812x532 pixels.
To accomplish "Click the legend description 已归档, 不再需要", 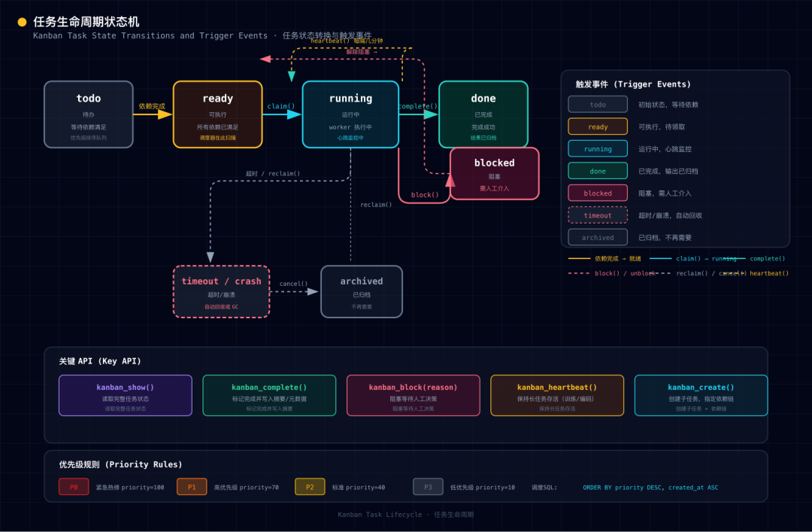I will point(665,238).
